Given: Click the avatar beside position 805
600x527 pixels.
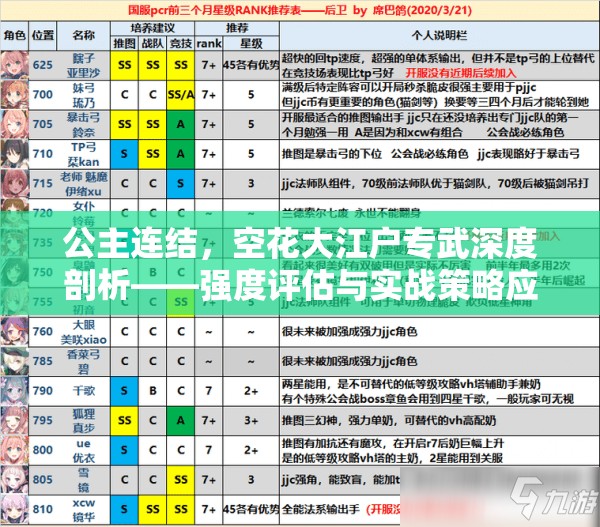Looking at the screenshot, I should (15, 480).
